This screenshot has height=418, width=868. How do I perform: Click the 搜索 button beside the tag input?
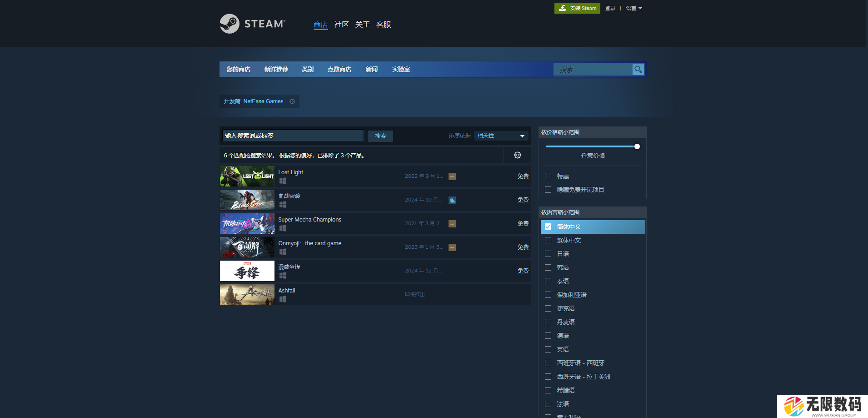[x=380, y=136]
